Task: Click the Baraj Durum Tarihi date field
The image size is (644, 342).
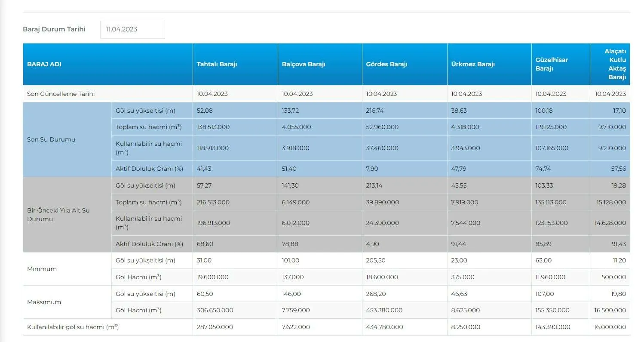Action: point(132,29)
